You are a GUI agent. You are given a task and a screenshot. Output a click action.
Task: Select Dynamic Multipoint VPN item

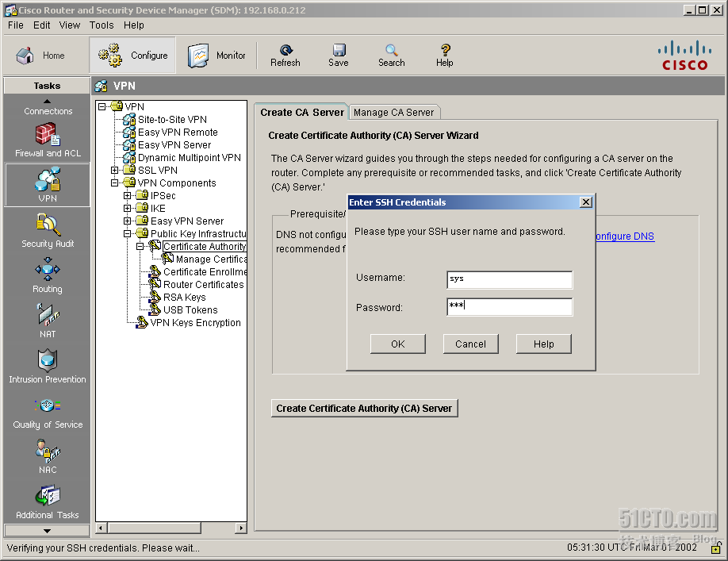(x=190, y=158)
